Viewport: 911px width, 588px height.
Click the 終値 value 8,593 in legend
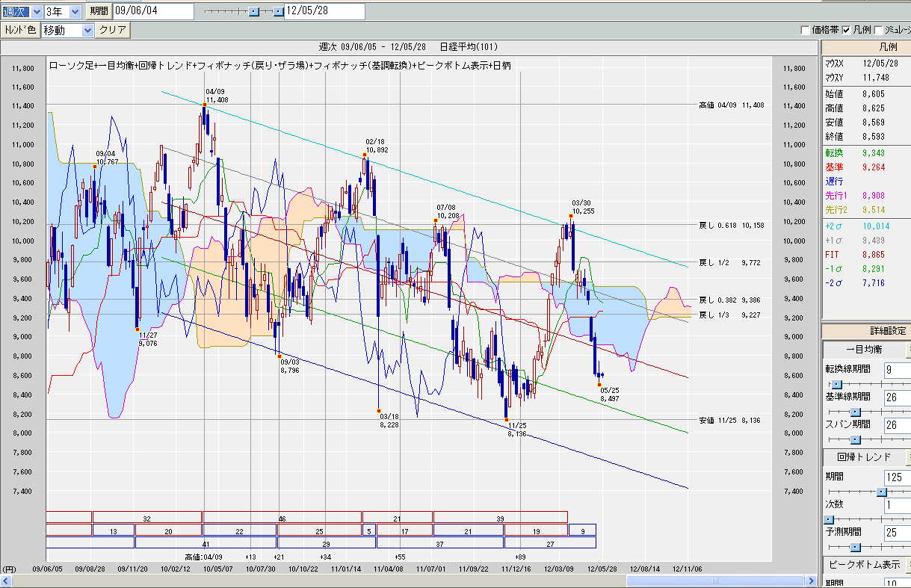tap(874, 137)
